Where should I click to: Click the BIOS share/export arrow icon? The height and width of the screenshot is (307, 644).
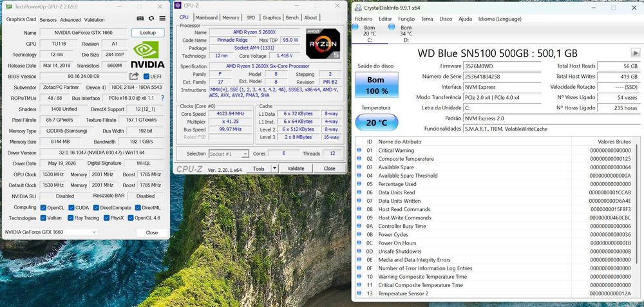pos(134,77)
